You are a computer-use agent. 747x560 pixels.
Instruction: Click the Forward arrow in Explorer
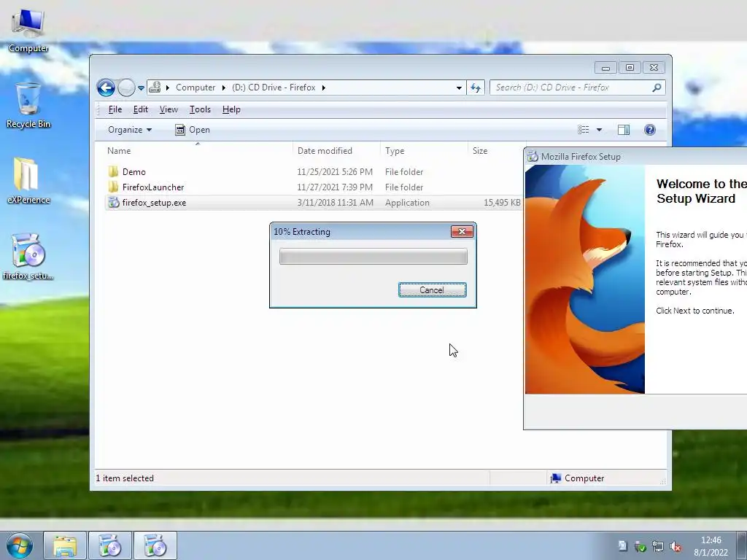coord(126,87)
